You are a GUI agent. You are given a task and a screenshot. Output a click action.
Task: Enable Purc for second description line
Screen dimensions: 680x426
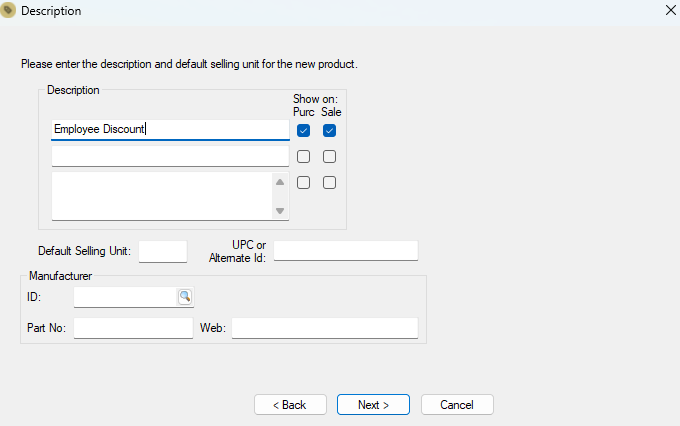[304, 157]
